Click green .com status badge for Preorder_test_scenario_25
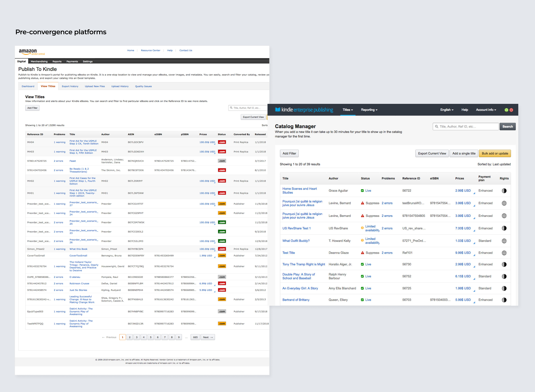Viewport: 535px width, 392px height. point(222,222)
